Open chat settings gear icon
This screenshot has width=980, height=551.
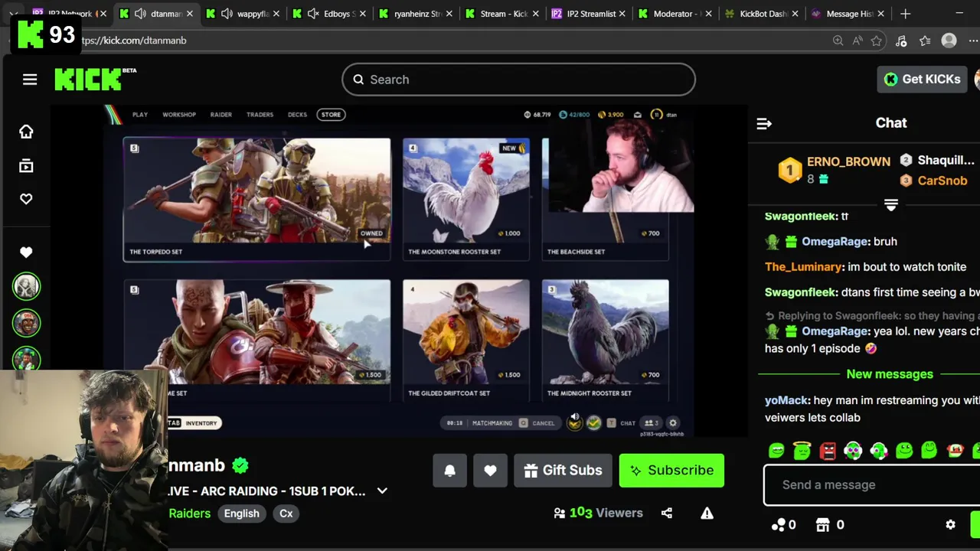click(950, 525)
